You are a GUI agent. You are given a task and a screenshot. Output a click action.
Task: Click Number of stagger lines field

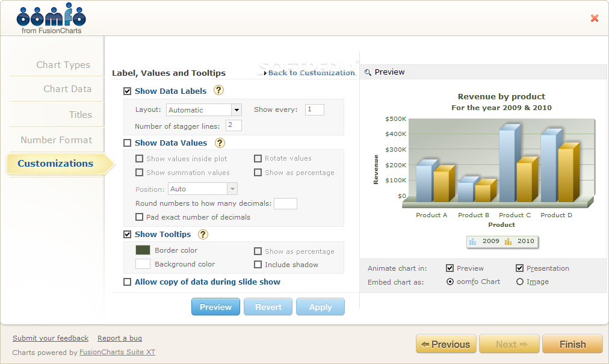tap(233, 126)
